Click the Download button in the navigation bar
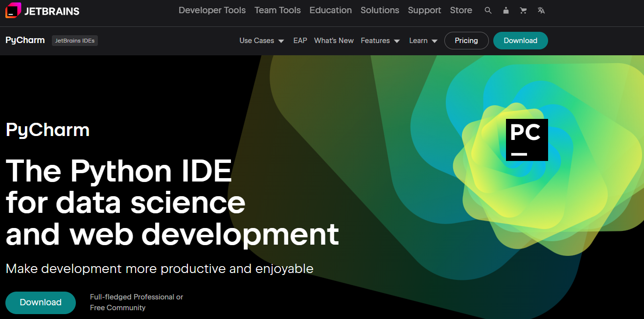This screenshot has height=319, width=644. [521, 41]
